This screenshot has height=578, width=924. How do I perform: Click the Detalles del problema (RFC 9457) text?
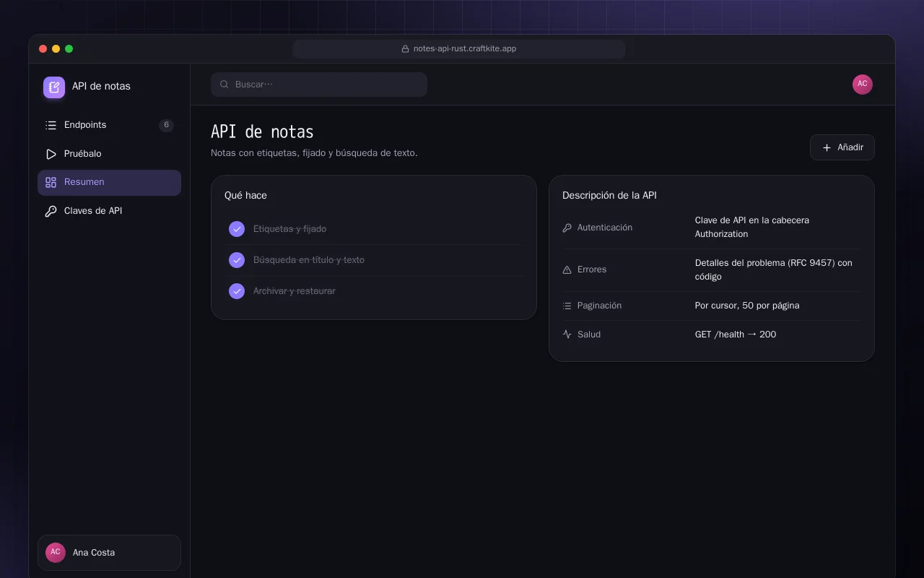tap(774, 269)
